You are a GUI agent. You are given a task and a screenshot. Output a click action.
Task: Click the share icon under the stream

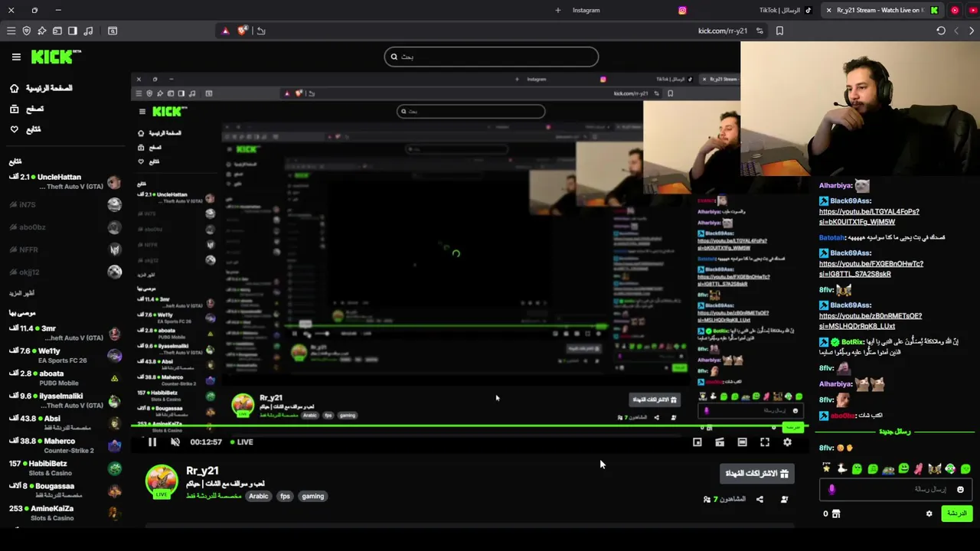(x=759, y=499)
